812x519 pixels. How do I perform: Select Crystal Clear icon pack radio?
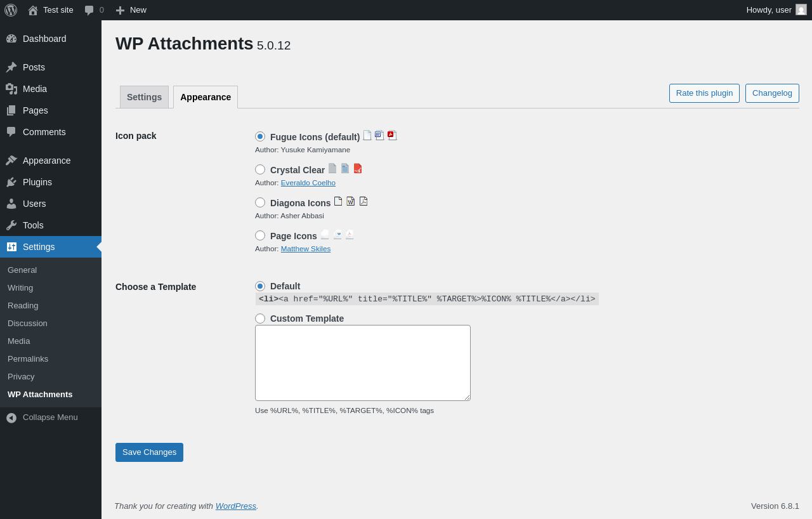point(260,169)
